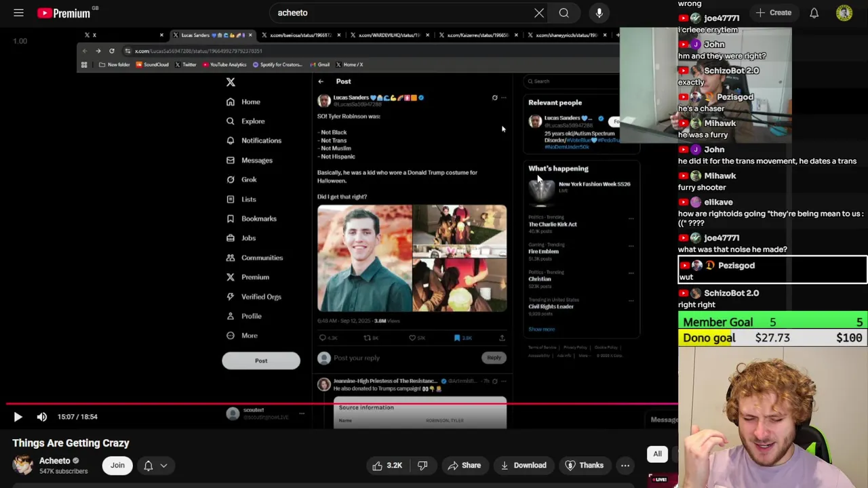Open Home in X sidebar
Viewport: 868px width, 488px height.
243,102
